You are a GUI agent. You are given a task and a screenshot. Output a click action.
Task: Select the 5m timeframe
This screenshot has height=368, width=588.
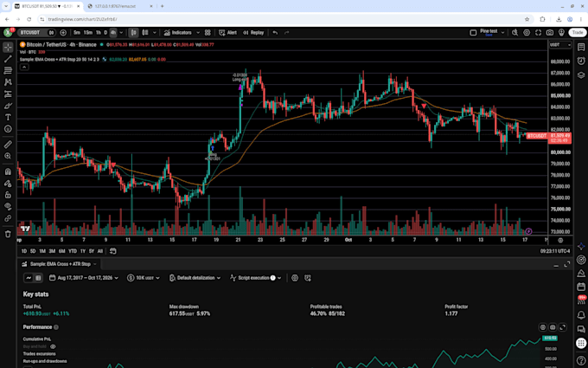pyautogui.click(x=77, y=33)
